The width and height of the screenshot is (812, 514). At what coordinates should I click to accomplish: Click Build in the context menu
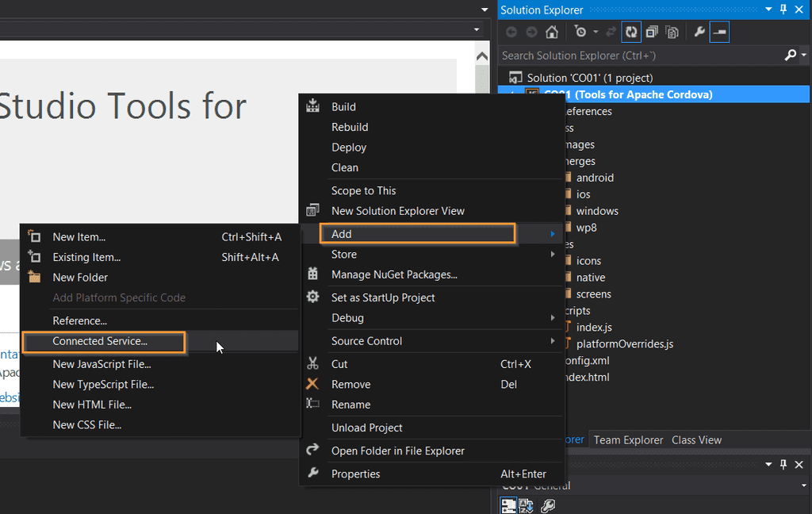point(431,107)
